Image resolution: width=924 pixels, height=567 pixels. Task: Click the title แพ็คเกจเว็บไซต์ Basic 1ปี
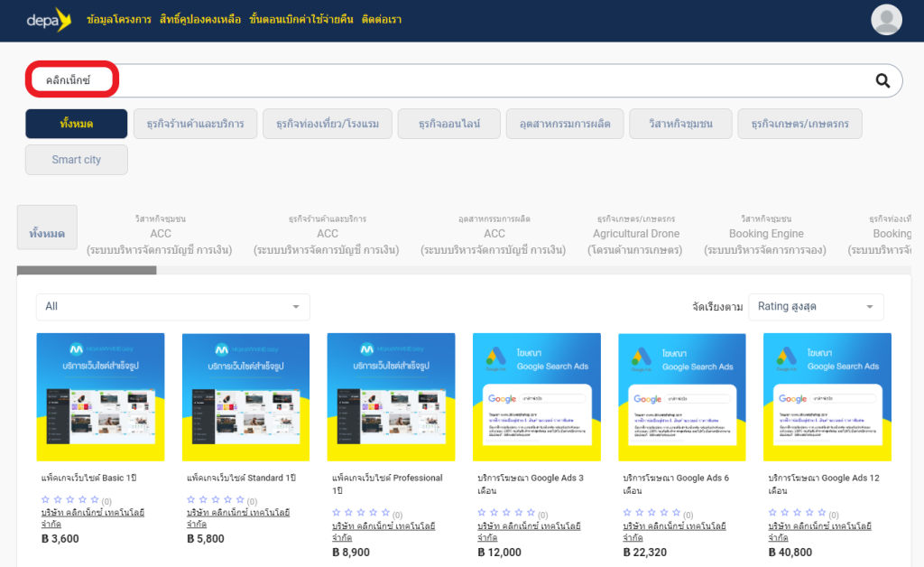89,478
